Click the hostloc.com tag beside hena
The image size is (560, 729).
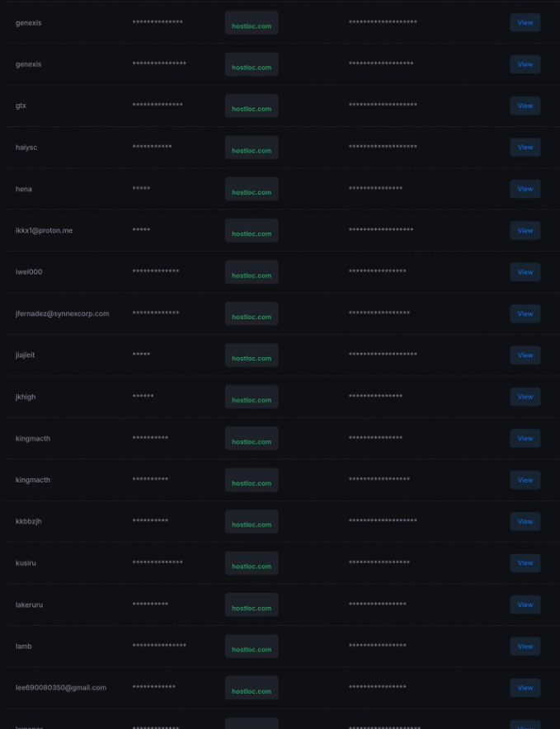252,189
